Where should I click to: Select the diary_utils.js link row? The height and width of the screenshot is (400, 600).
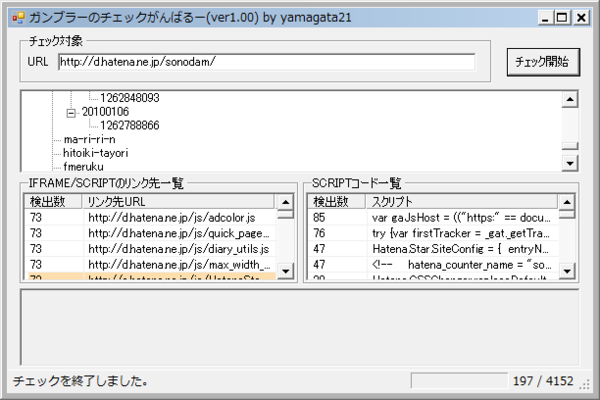click(150, 249)
